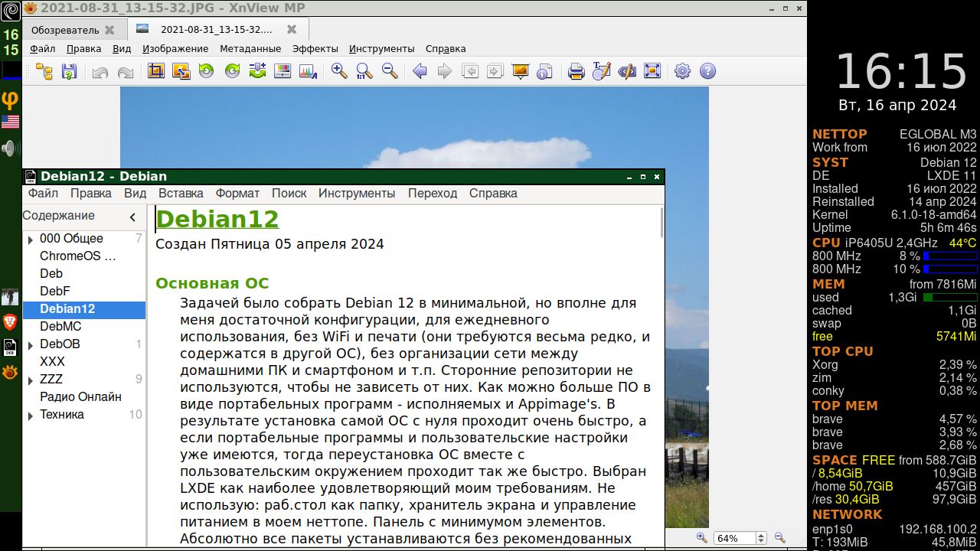980x551 pixels.
Task: Open the blue help question-mark icon
Action: [x=708, y=71]
